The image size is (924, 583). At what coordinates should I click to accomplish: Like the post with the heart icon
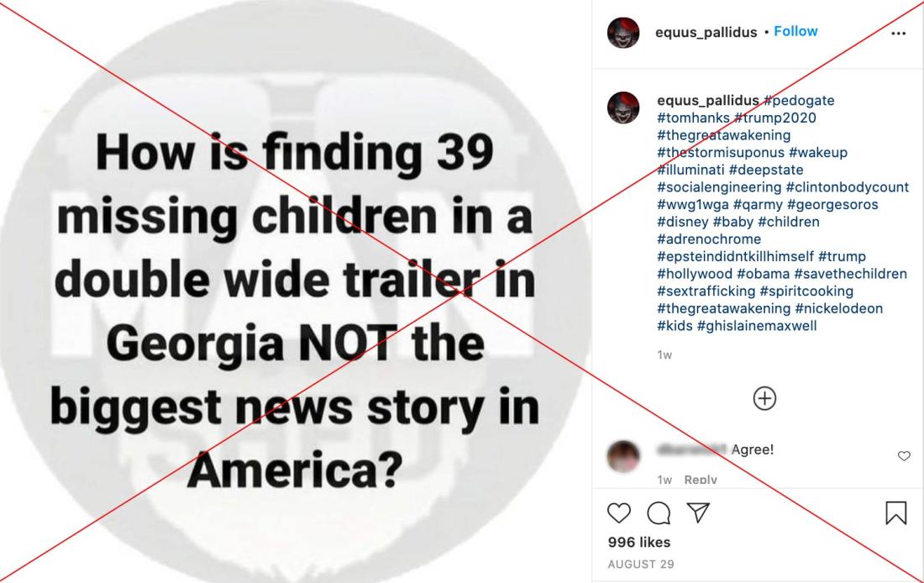[619, 512]
